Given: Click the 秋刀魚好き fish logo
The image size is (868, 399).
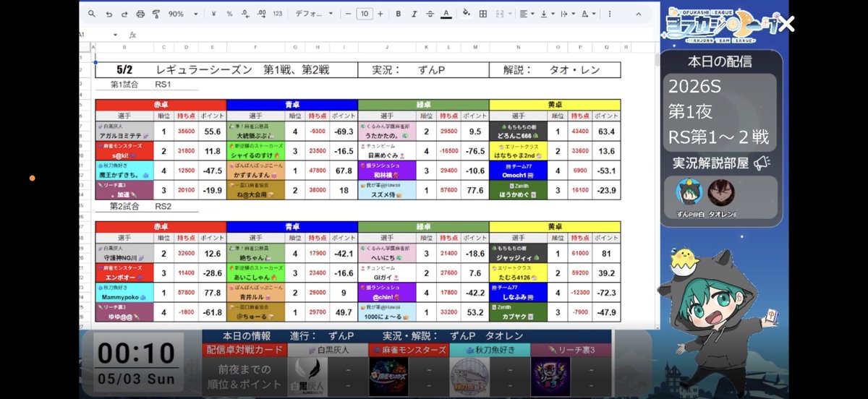Looking at the screenshot, I should 471,378.
